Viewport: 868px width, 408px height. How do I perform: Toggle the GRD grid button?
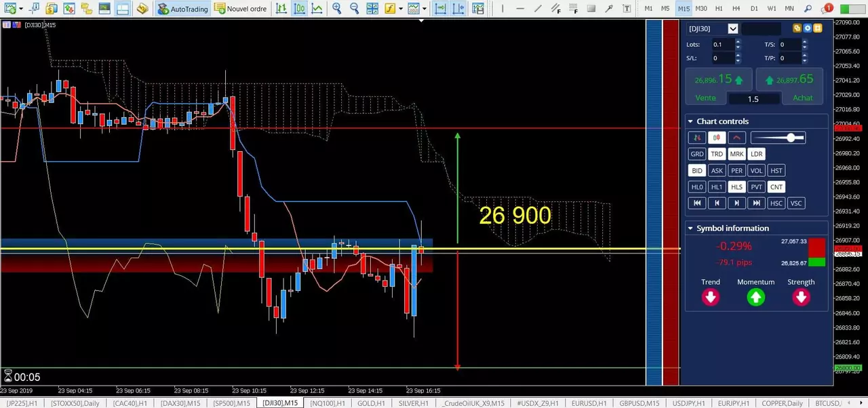click(x=696, y=154)
